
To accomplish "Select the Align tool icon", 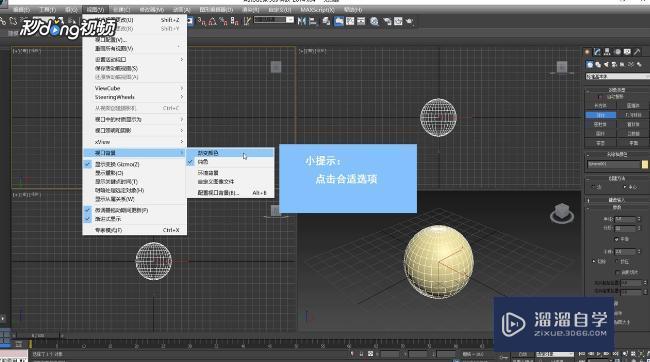I will (313, 21).
